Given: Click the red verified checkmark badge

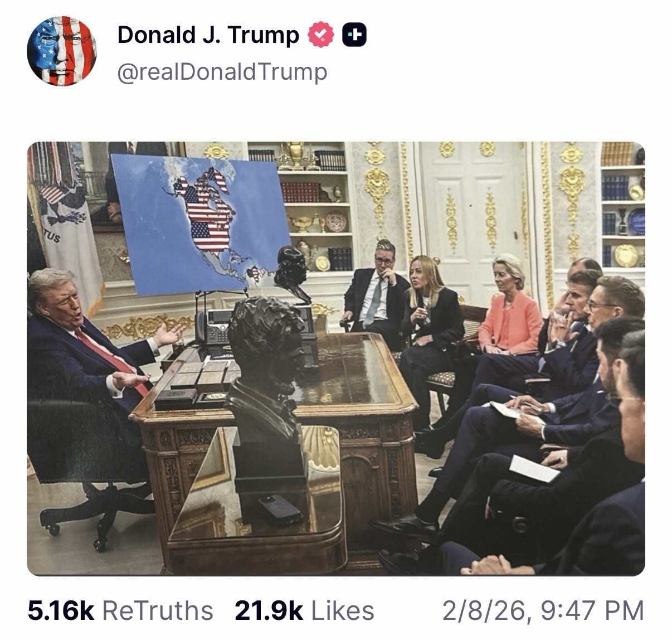Looking at the screenshot, I should click(x=322, y=35).
